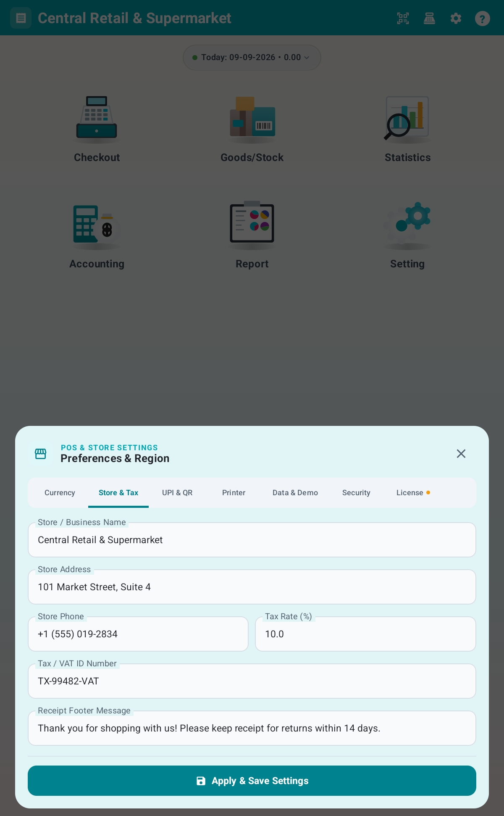
Task: Click the Central Retail & Supermarket header title
Action: click(x=134, y=18)
